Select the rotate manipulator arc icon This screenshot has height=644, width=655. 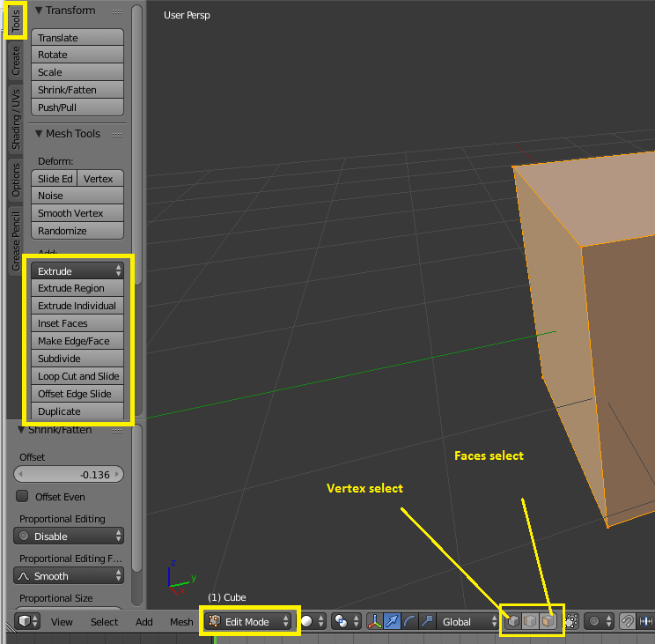(409, 621)
